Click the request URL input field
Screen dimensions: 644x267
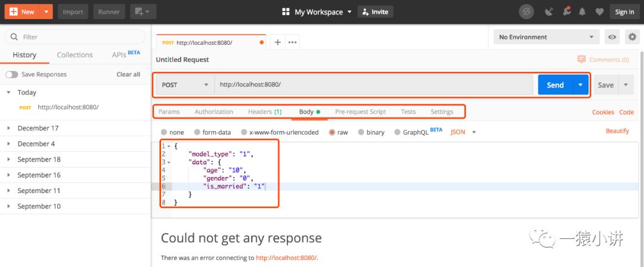tap(373, 85)
